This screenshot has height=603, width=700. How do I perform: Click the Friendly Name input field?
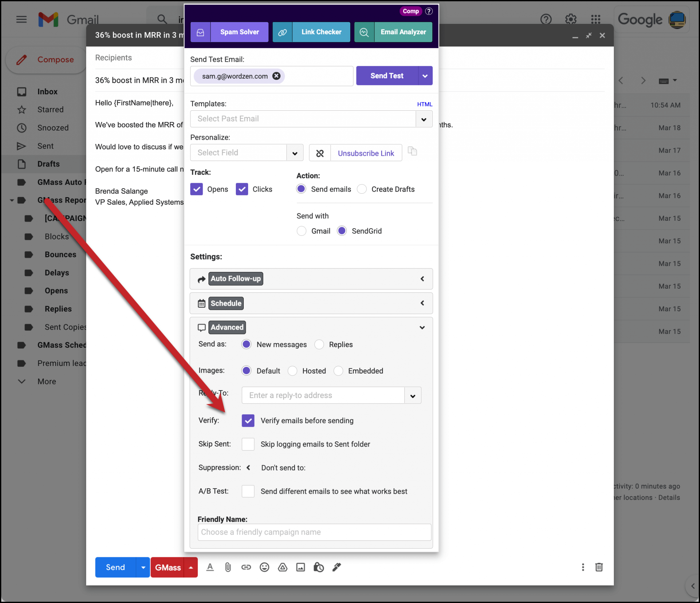click(314, 532)
